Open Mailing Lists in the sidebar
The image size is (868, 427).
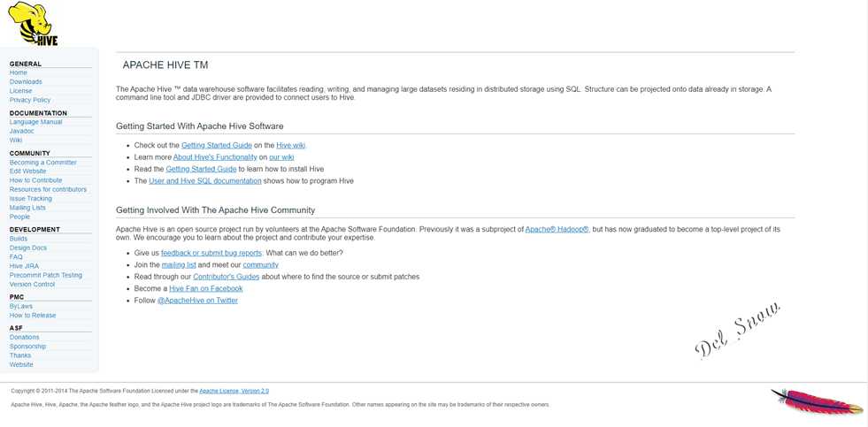point(27,208)
